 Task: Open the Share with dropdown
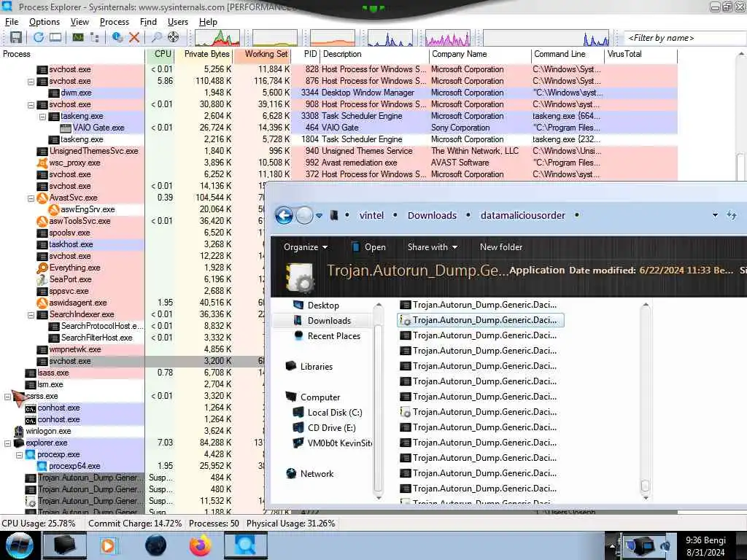pyautogui.click(x=432, y=247)
